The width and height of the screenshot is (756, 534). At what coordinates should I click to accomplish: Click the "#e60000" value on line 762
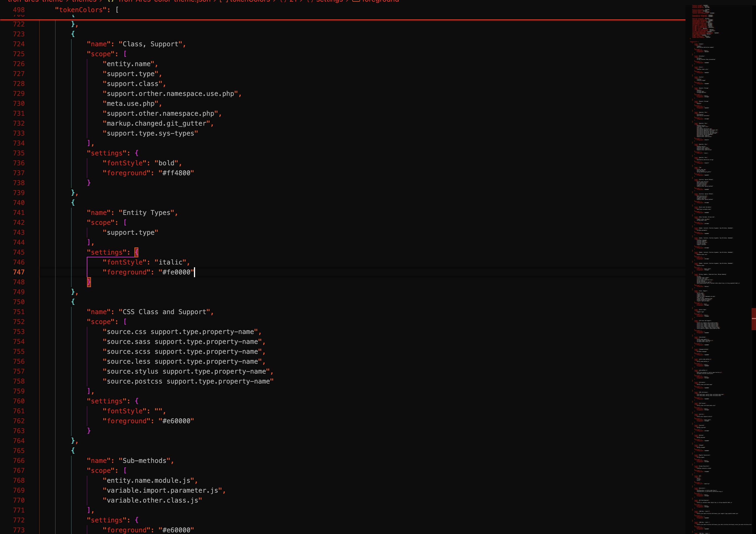(x=176, y=421)
